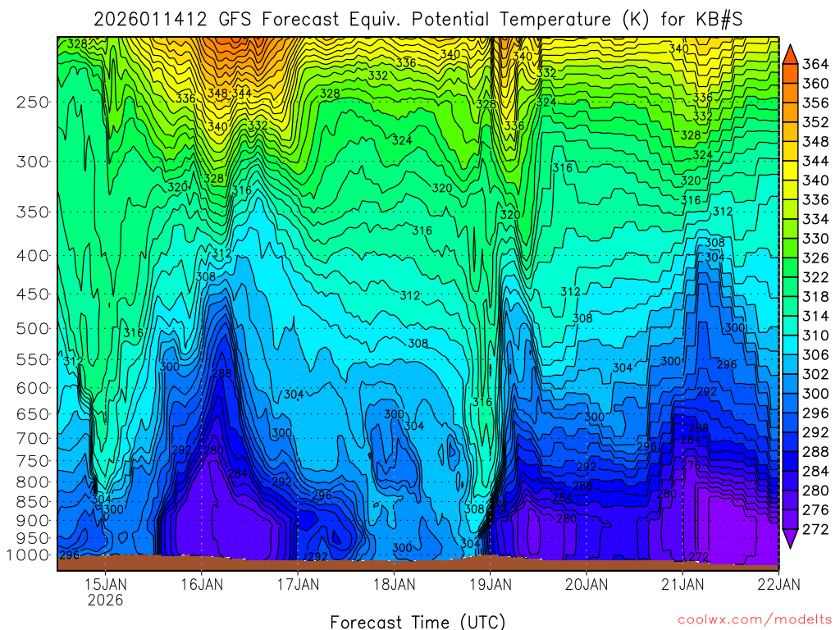
Task: Click the 800 pressure label on y-axis
Action: coord(33,482)
